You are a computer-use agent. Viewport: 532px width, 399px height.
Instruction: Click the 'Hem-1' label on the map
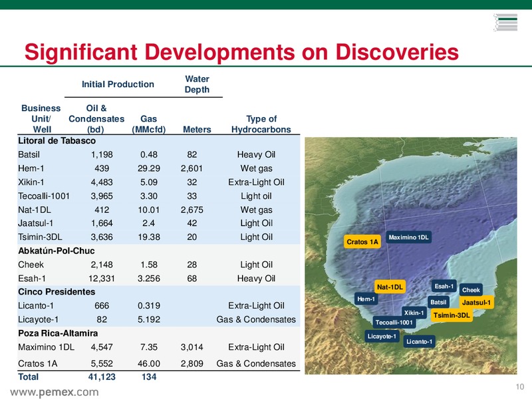click(x=366, y=299)
